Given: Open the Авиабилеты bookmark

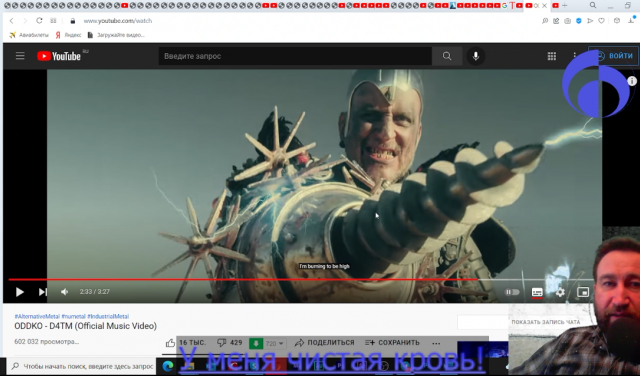Looking at the screenshot, I should click(x=29, y=35).
